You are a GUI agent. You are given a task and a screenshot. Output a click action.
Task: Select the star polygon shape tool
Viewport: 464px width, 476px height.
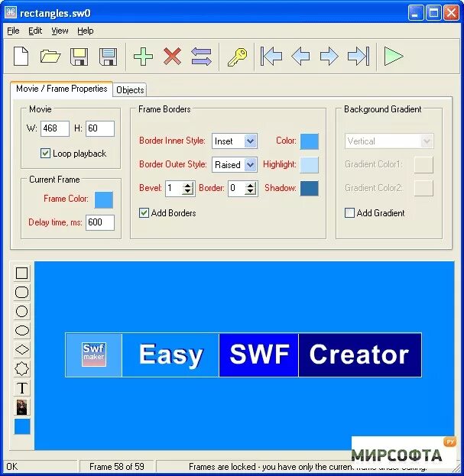pos(22,369)
